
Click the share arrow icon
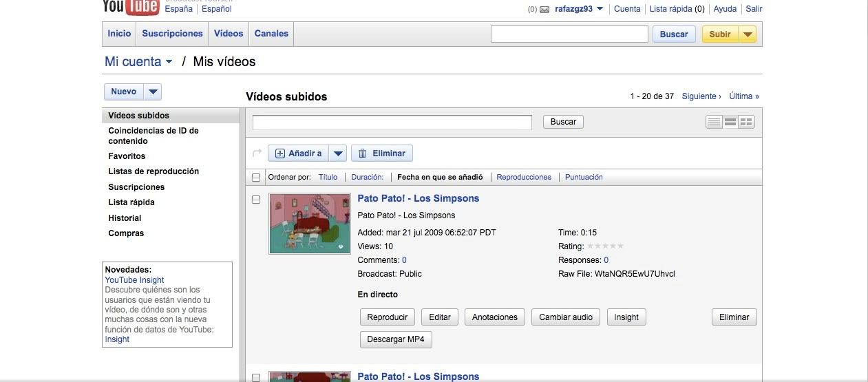pos(257,153)
